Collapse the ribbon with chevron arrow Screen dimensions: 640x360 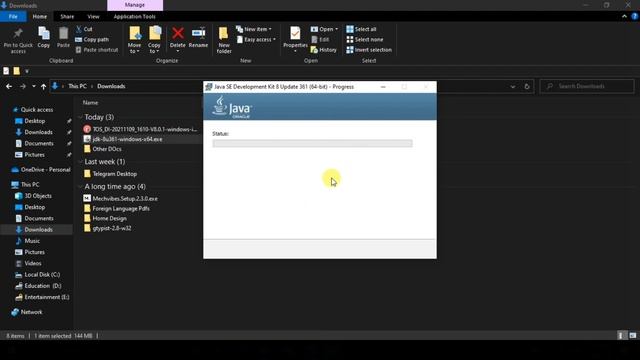pyautogui.click(x=624, y=16)
